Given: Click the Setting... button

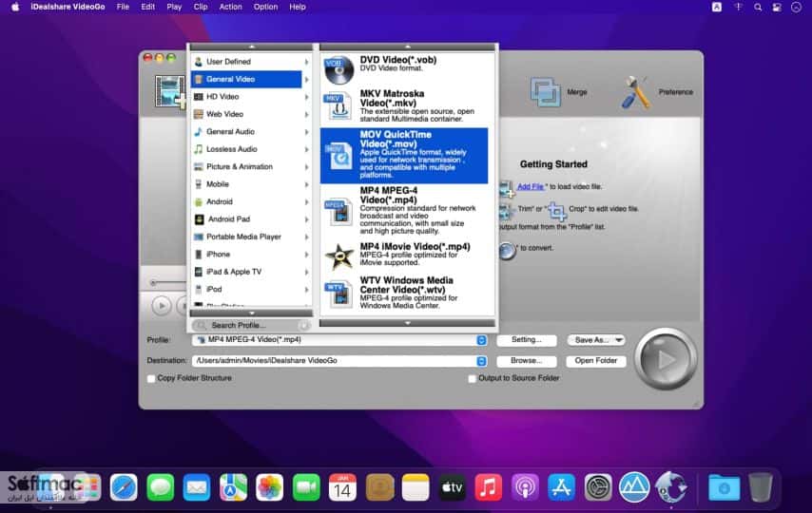Looking at the screenshot, I should (x=526, y=340).
